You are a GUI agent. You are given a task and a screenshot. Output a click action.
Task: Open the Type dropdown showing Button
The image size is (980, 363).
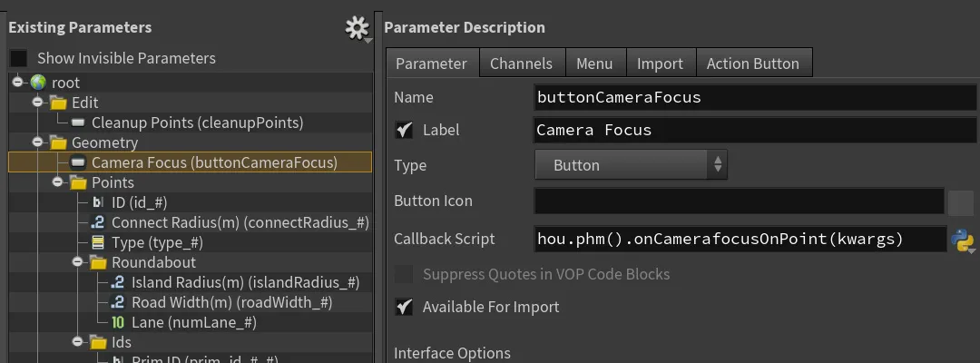pyautogui.click(x=631, y=165)
